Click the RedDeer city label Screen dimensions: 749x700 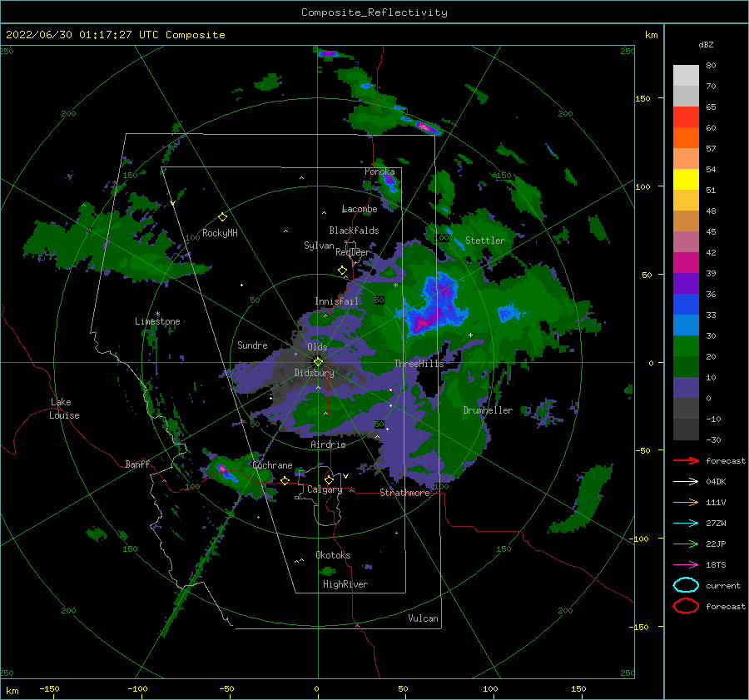353,252
